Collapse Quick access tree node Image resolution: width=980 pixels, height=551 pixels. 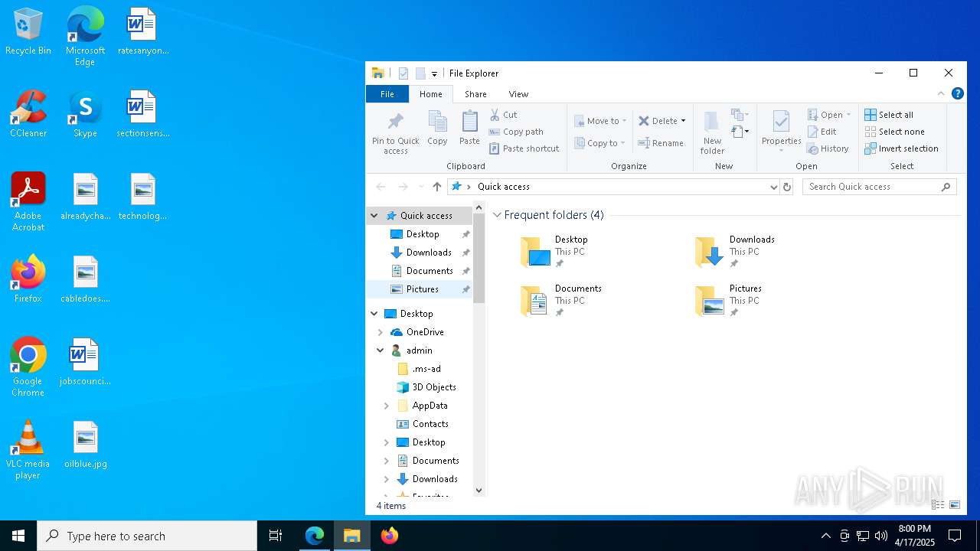374,216
